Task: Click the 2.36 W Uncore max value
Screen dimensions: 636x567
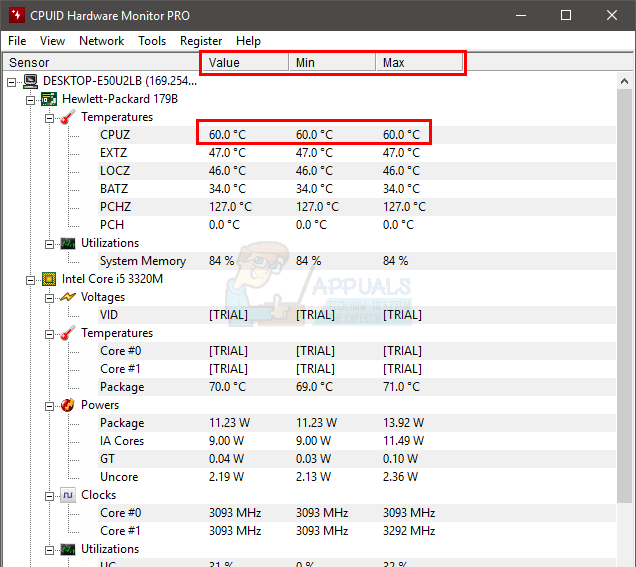Action: tap(400, 477)
